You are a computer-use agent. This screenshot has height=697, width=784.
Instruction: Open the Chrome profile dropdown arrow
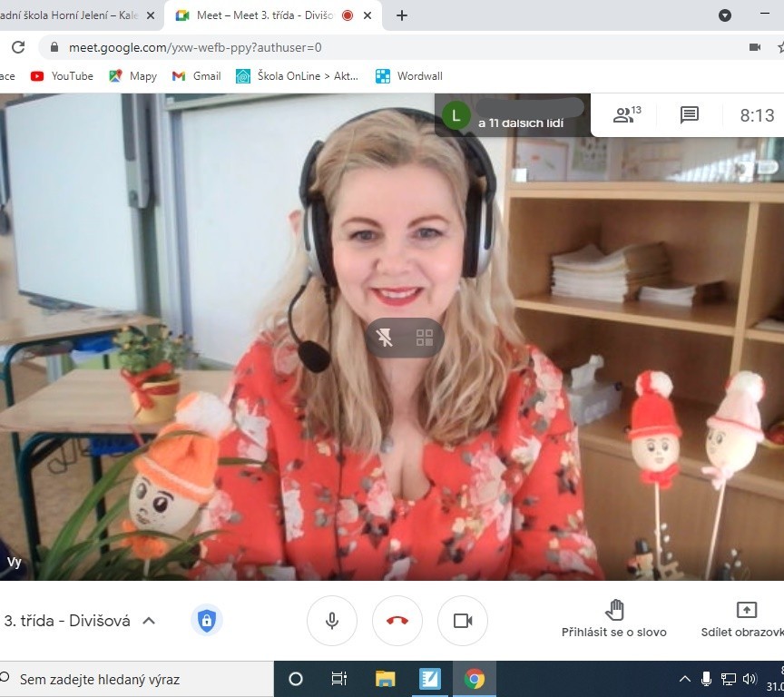click(x=725, y=15)
